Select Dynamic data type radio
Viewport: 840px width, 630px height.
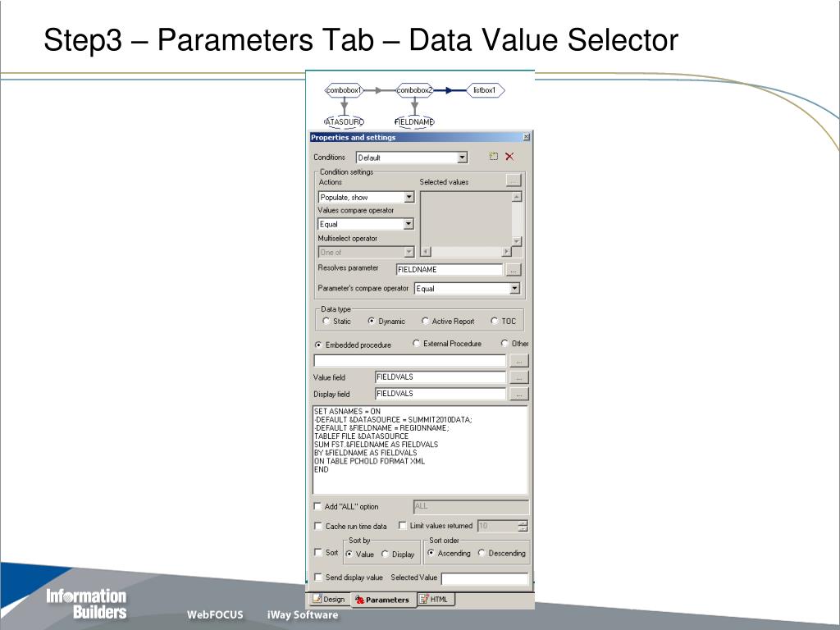point(372,321)
